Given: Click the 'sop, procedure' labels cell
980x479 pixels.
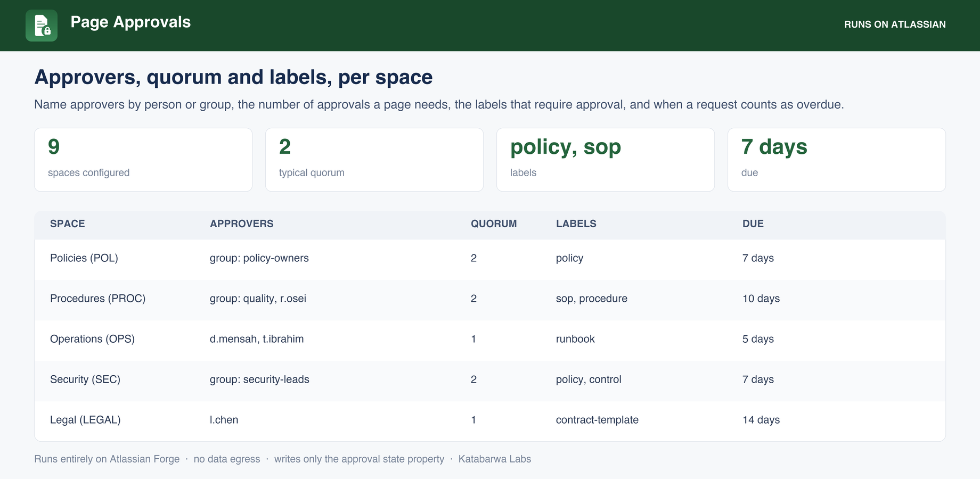Looking at the screenshot, I should coord(592,299).
